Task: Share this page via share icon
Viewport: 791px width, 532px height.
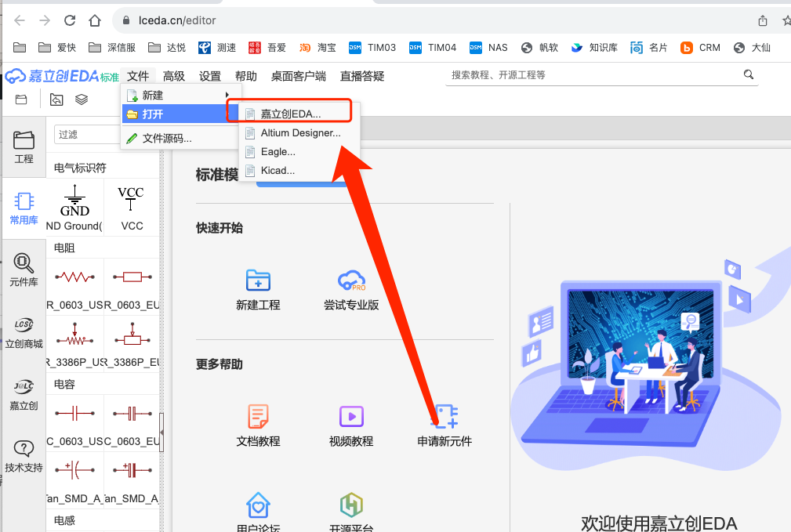Action: point(762,20)
